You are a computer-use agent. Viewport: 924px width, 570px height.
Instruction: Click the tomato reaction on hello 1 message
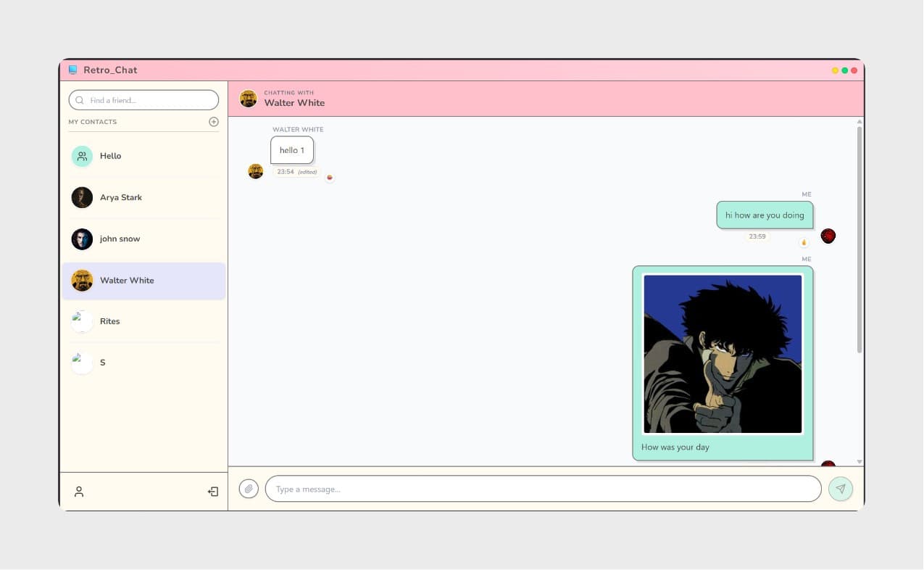tap(330, 178)
